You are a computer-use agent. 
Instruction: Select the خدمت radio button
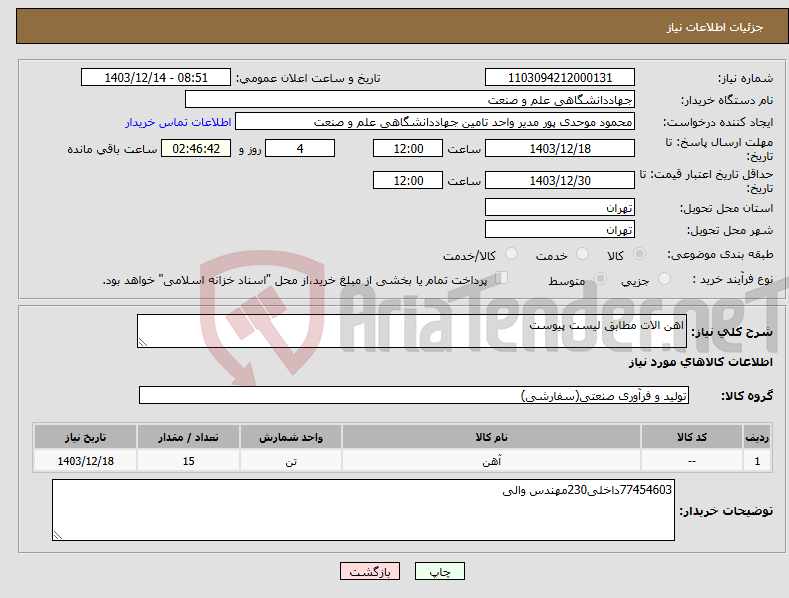[x=582, y=254]
